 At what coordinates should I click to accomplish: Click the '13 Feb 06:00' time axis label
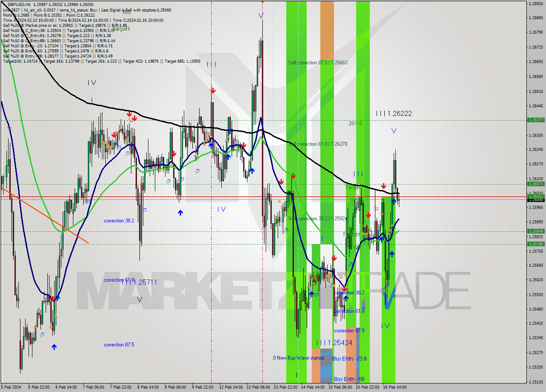[258, 387]
